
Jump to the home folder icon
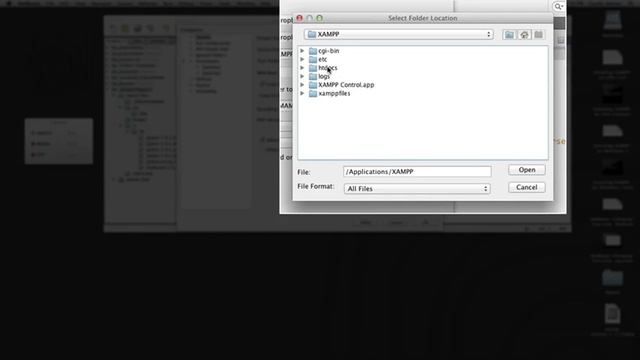524,35
